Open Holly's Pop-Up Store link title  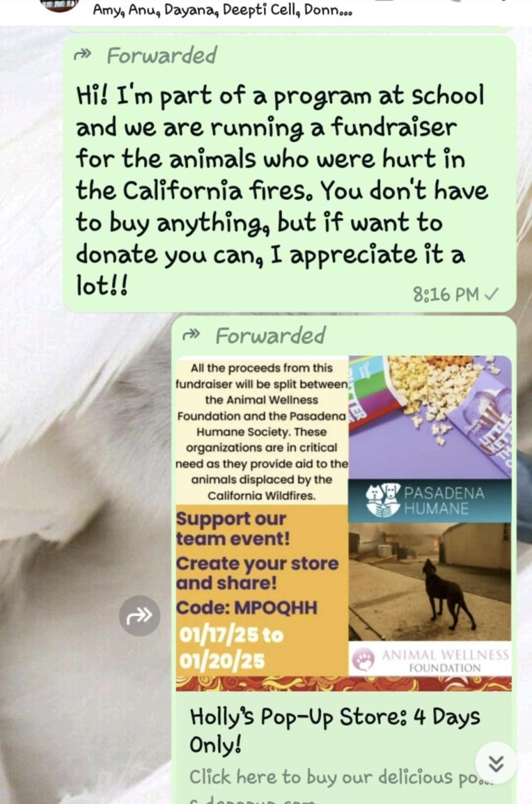(x=335, y=730)
